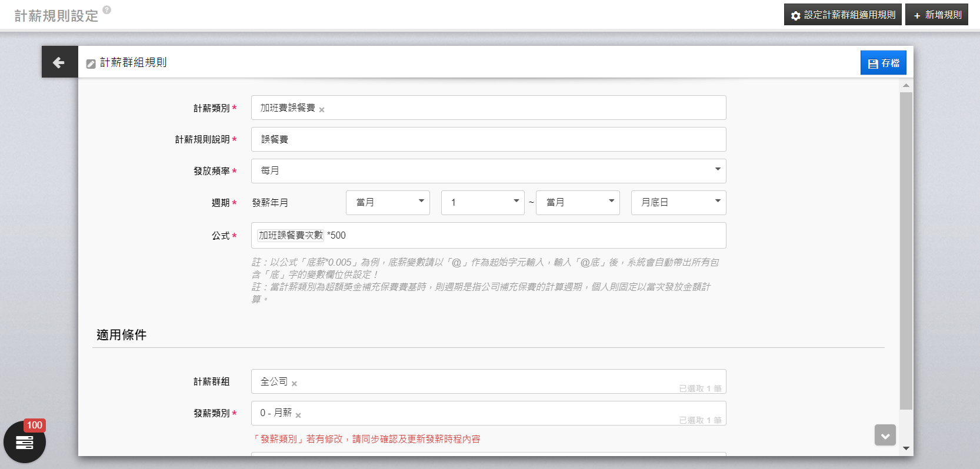This screenshot has width=980, height=469.
Task: Remove the 加班費誤餐費 tag
Action: click(322, 110)
